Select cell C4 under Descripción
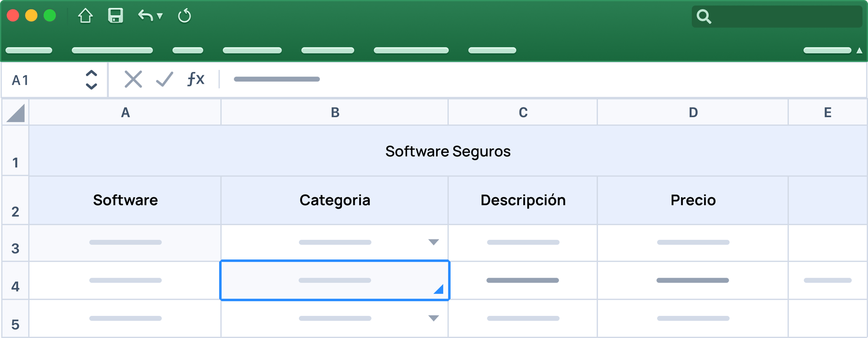 coord(523,281)
